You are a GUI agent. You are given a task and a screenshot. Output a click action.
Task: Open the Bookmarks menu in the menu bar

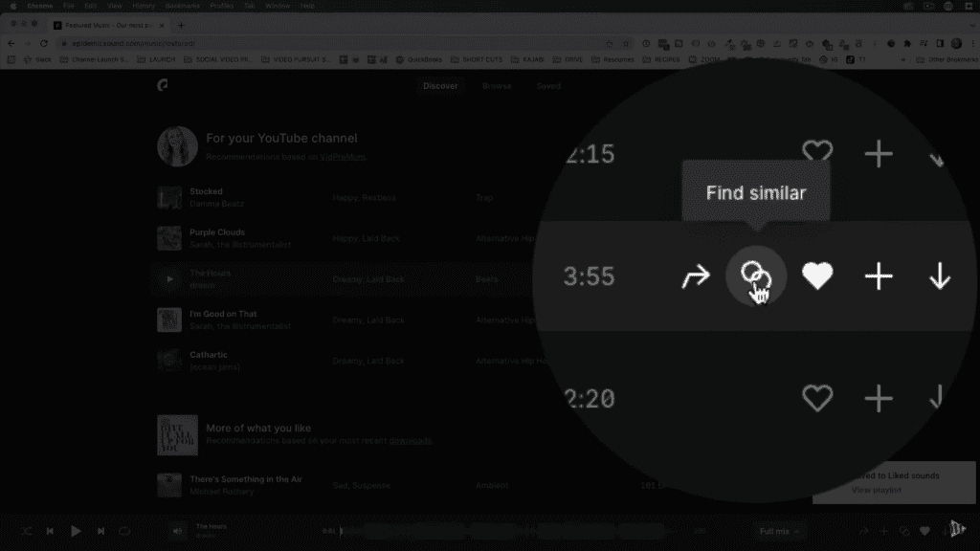(x=183, y=6)
